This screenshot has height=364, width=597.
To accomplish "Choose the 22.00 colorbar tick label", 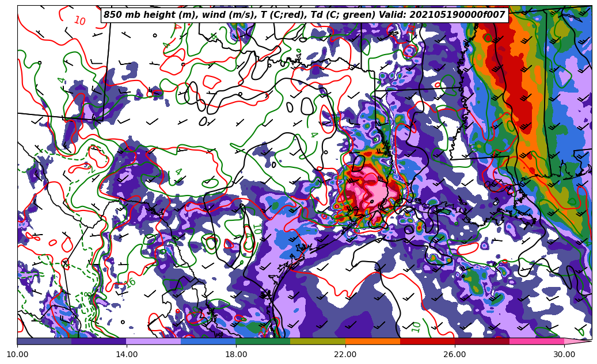I will (x=345, y=354).
